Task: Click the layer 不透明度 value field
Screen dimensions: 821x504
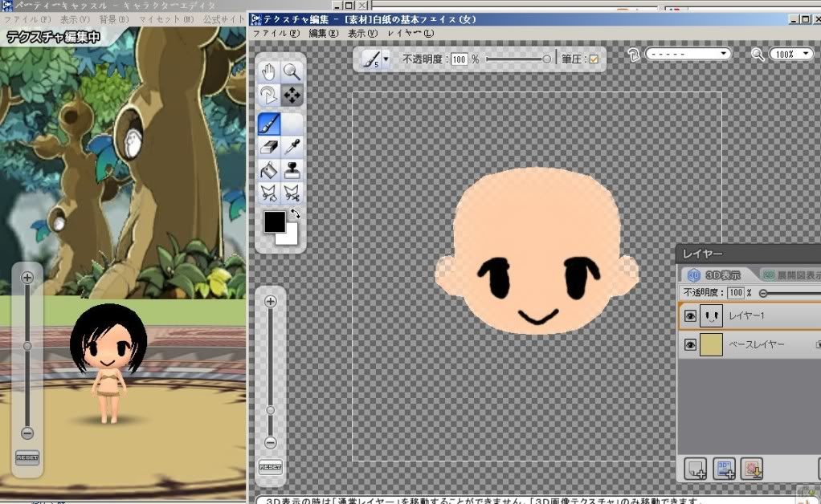Action: [x=736, y=293]
